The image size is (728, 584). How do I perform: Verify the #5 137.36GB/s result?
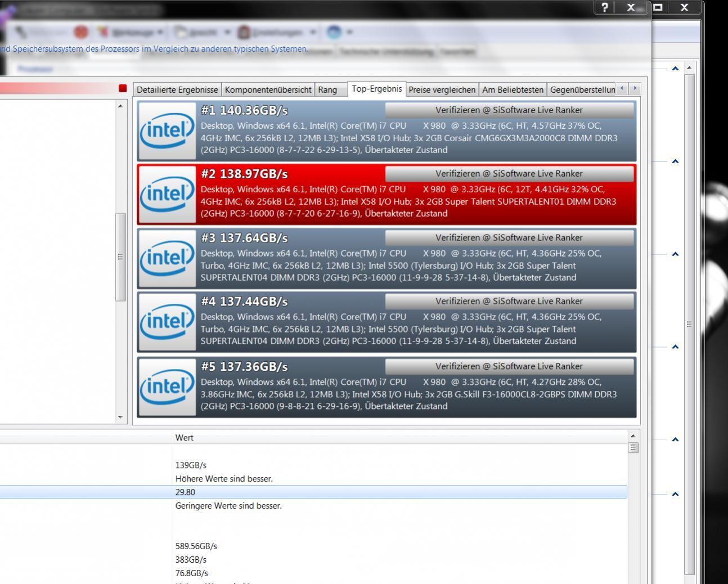tap(509, 366)
